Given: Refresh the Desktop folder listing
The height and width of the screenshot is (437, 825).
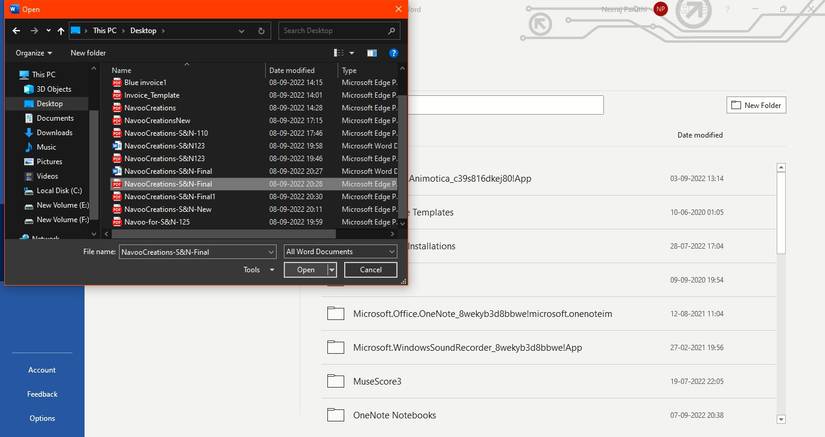Looking at the screenshot, I should point(261,31).
